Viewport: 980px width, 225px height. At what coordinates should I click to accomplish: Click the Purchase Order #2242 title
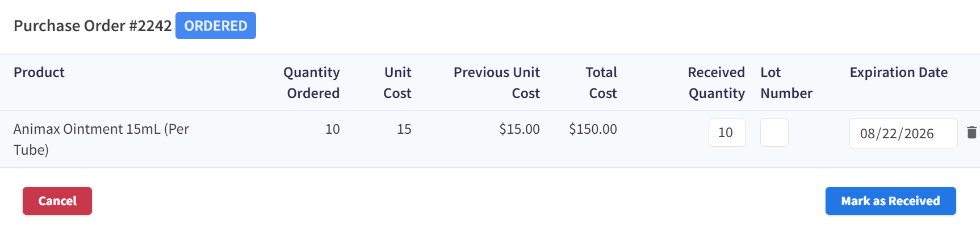click(x=93, y=26)
